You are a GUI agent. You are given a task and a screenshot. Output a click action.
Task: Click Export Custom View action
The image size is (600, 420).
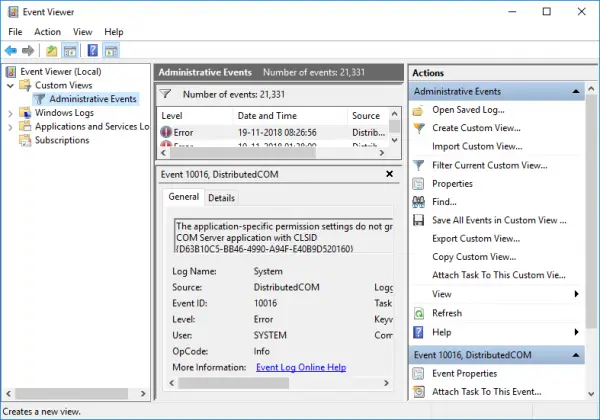pyautogui.click(x=476, y=239)
